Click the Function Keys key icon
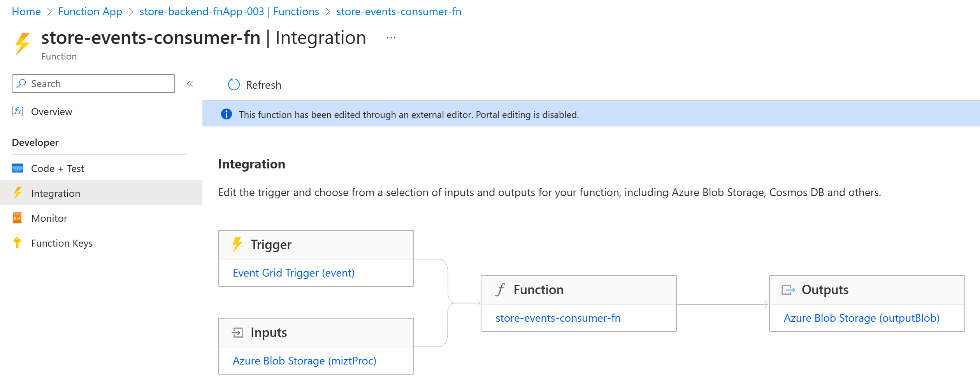Viewport: 980px width, 389px height. tap(17, 243)
